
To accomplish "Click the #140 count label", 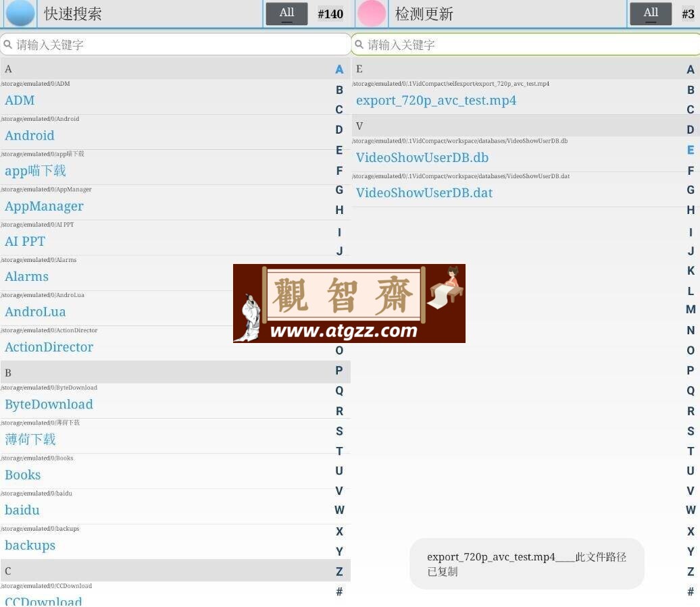I will [x=330, y=14].
